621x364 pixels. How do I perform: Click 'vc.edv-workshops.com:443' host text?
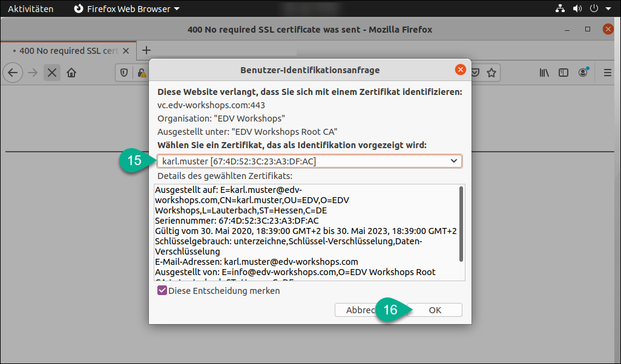pyautogui.click(x=211, y=105)
